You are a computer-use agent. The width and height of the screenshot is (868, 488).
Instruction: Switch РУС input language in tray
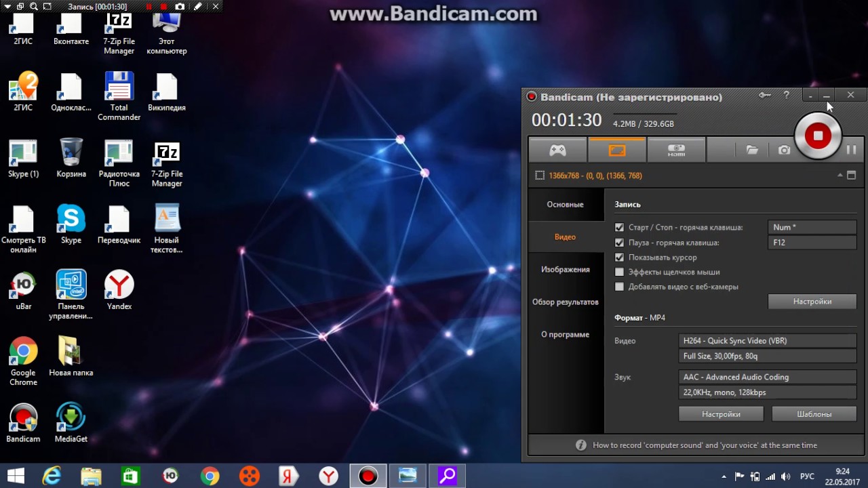pos(807,476)
